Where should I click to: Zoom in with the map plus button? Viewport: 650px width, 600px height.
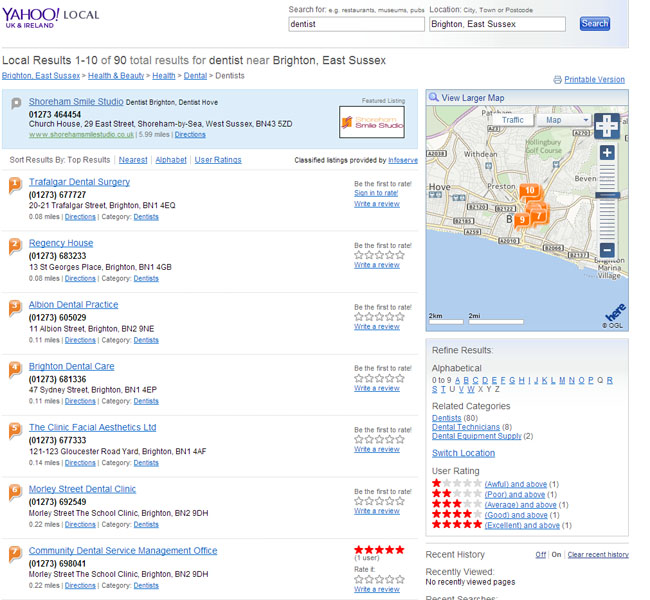point(607,153)
